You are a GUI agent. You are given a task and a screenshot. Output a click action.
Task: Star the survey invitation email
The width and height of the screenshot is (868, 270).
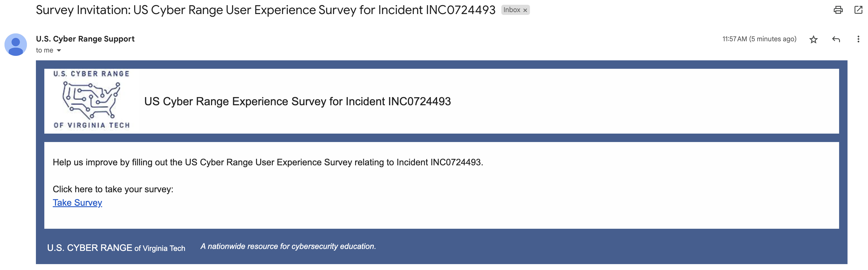(813, 40)
